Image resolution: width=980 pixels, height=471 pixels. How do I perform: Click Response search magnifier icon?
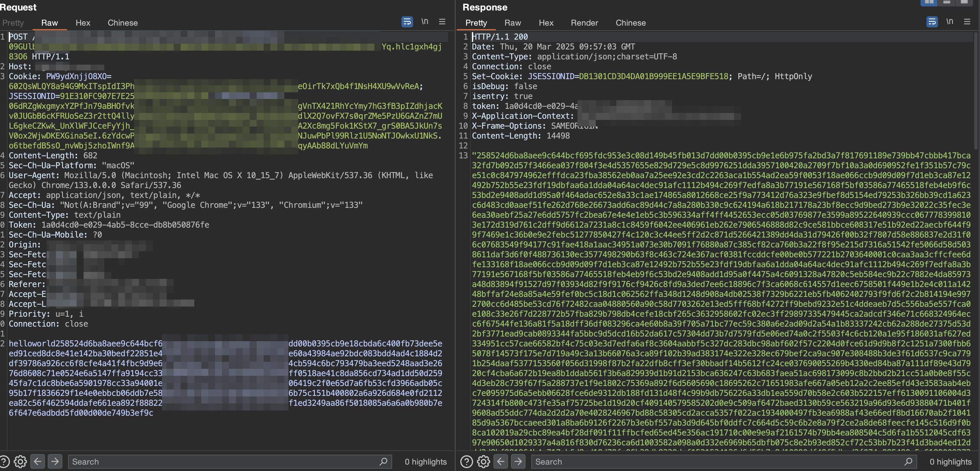[x=908, y=461]
